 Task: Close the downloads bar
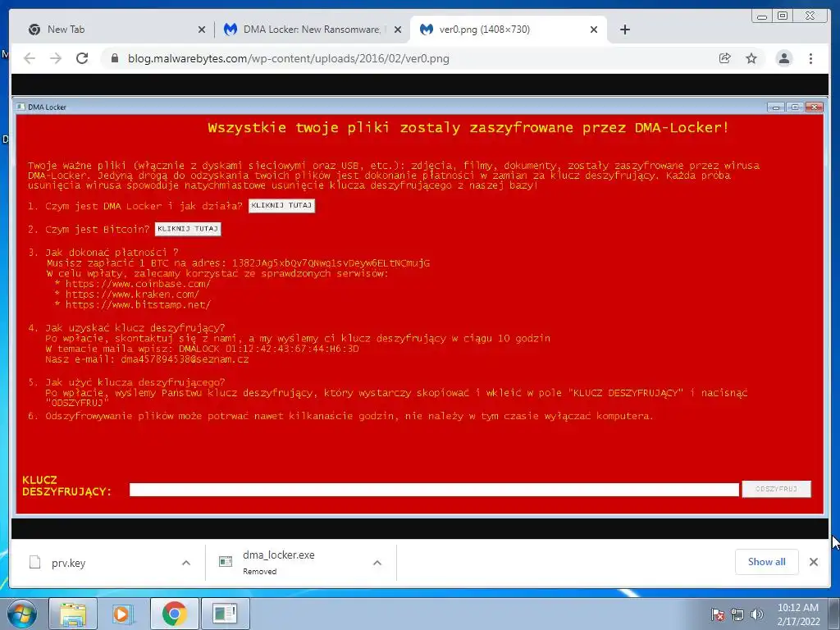click(x=813, y=562)
